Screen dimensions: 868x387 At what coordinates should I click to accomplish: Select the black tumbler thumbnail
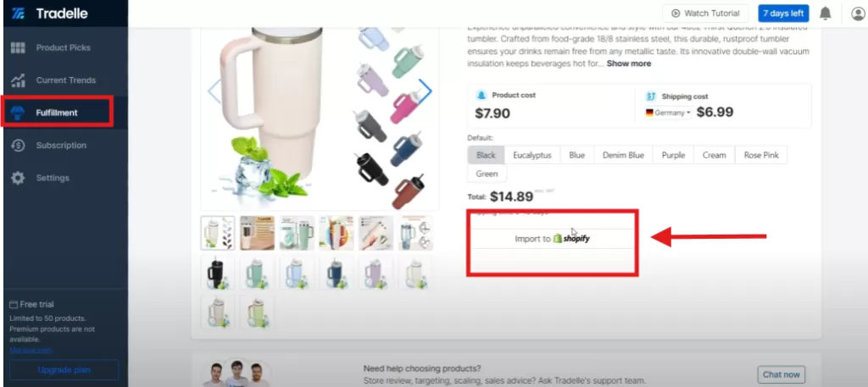(217, 273)
